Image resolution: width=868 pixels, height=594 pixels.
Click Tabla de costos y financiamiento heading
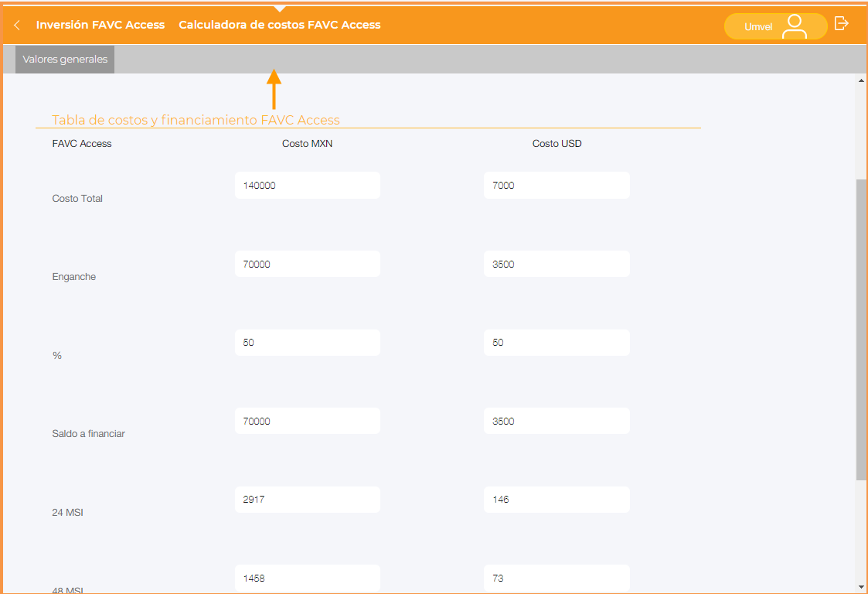click(196, 120)
